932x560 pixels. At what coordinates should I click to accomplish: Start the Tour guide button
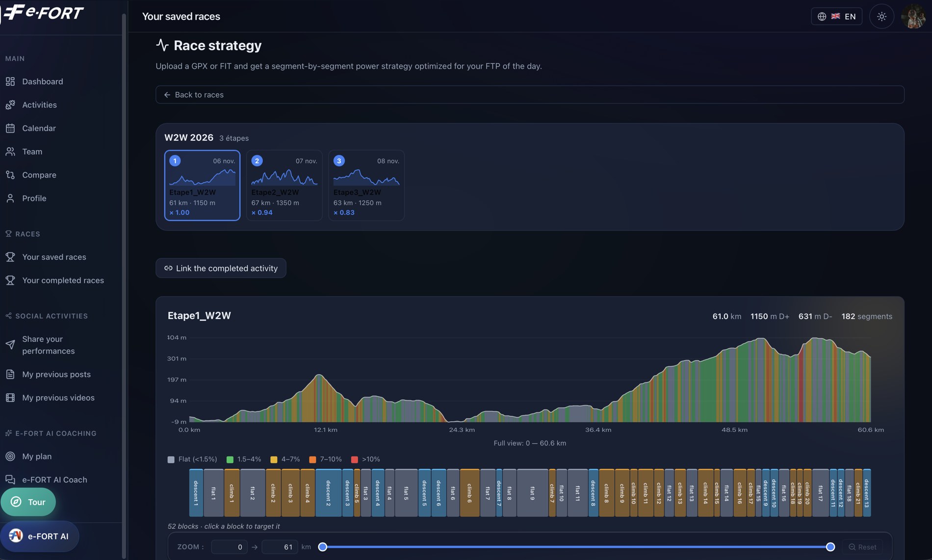28,502
